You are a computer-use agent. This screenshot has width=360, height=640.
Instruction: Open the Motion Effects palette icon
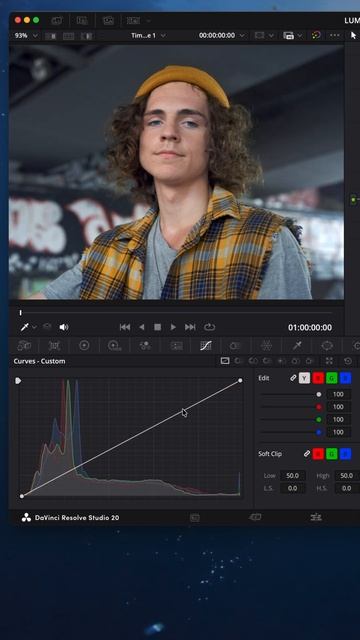[176, 345]
